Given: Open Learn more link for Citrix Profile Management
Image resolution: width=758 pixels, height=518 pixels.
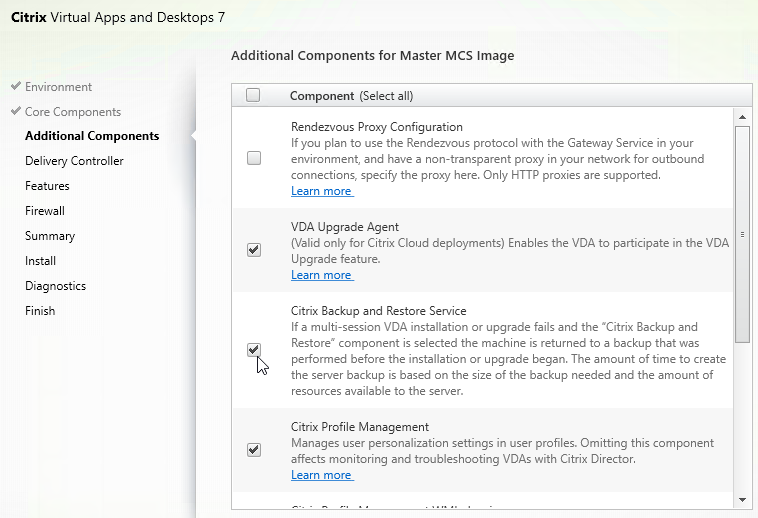Looking at the screenshot, I should click(x=322, y=475).
